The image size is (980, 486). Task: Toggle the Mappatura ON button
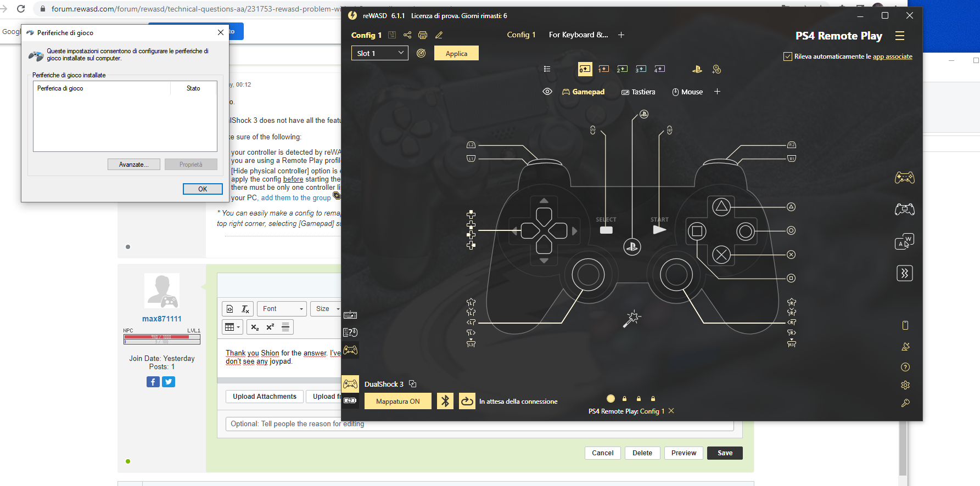coord(397,402)
